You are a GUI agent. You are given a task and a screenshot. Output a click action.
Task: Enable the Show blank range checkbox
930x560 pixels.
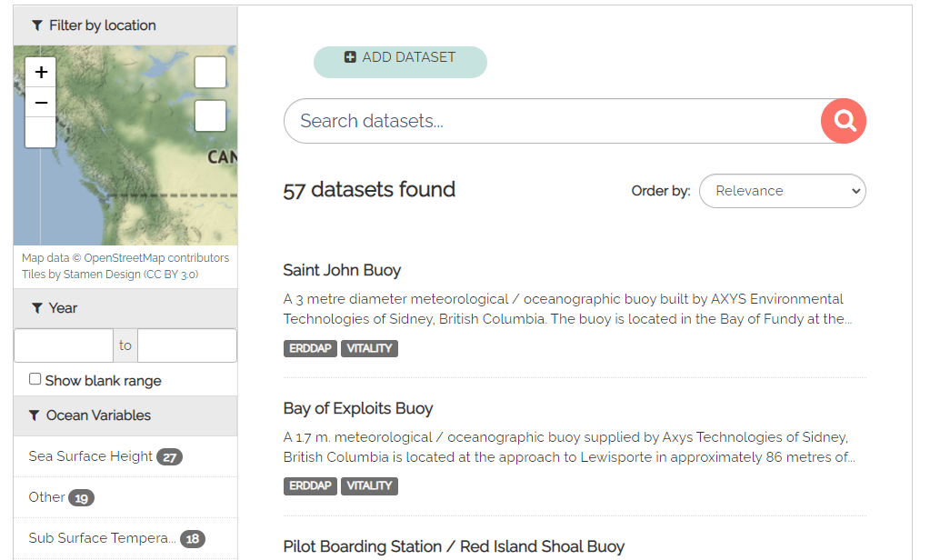pos(35,379)
